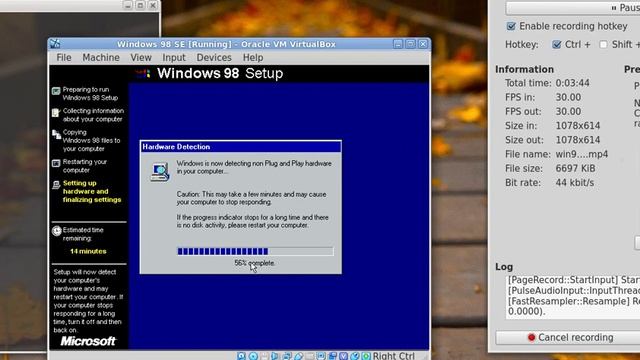Click the [PulseAudioInput::InputThread log line

coord(573,291)
